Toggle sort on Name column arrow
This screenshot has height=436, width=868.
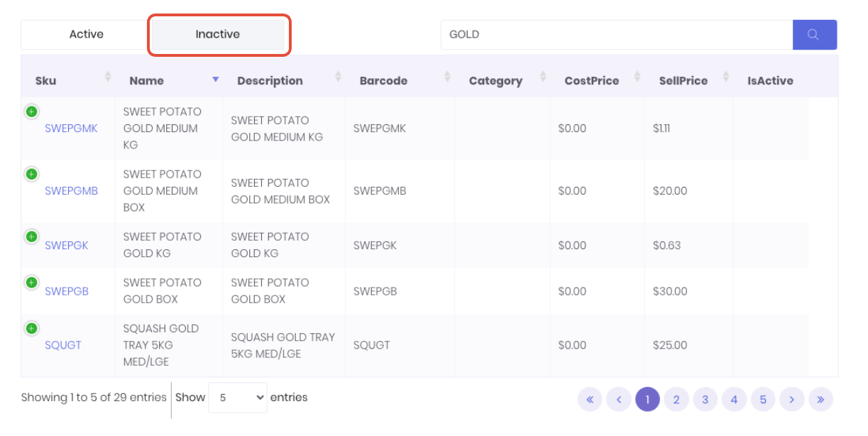(x=215, y=80)
